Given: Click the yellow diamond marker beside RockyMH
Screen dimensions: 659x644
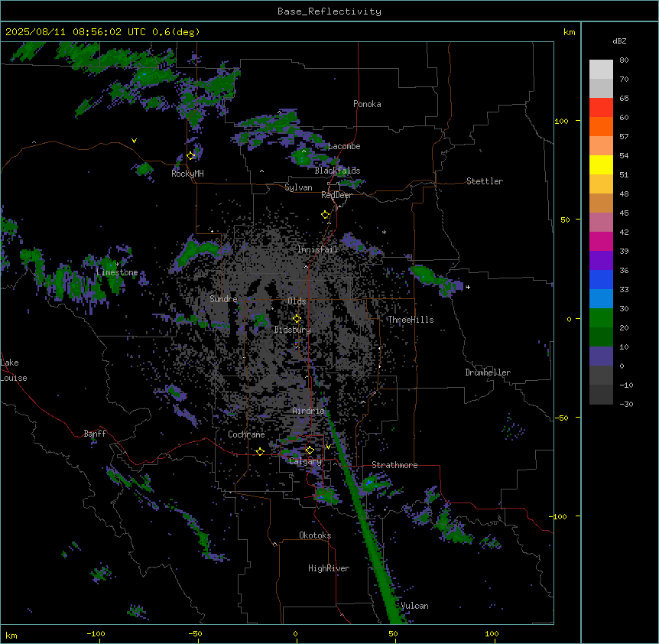Looking at the screenshot, I should pyautogui.click(x=191, y=155).
